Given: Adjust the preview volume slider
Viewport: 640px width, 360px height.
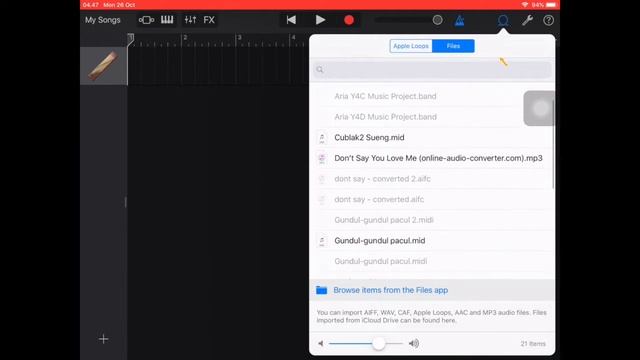Looking at the screenshot, I should pos(378,344).
